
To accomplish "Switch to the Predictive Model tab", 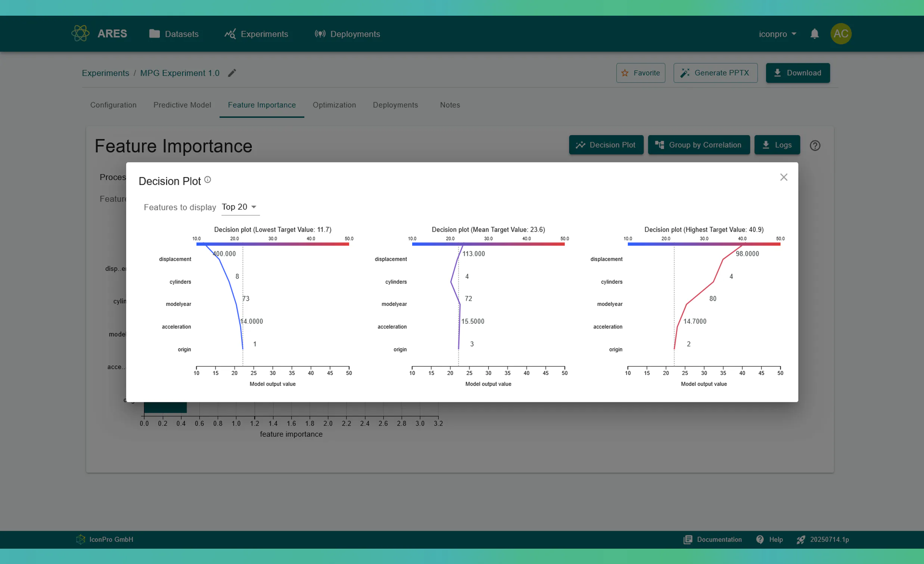I will (x=182, y=105).
